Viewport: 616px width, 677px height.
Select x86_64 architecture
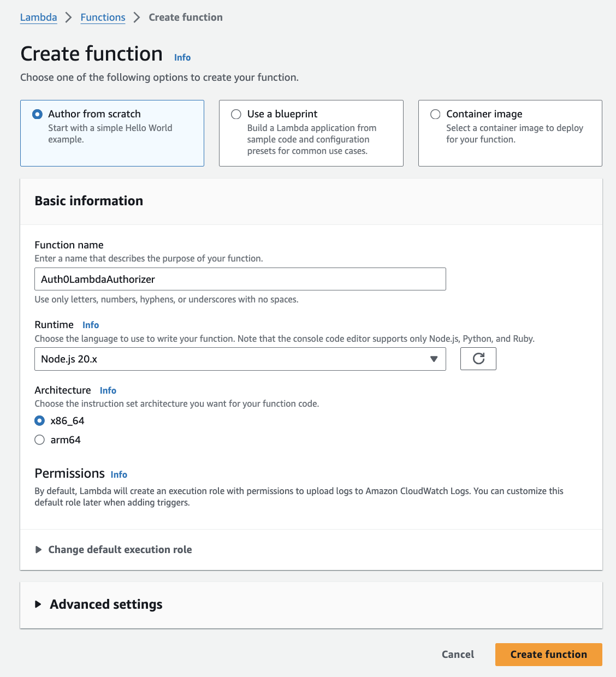click(39, 421)
